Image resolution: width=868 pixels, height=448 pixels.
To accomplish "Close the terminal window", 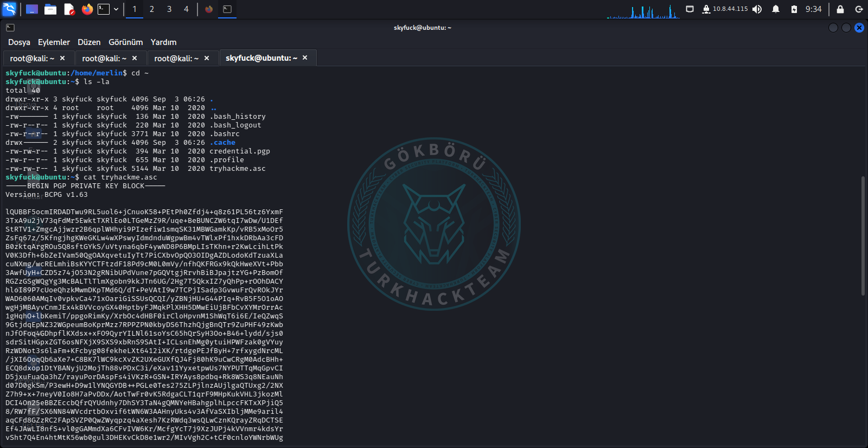I will (x=859, y=28).
